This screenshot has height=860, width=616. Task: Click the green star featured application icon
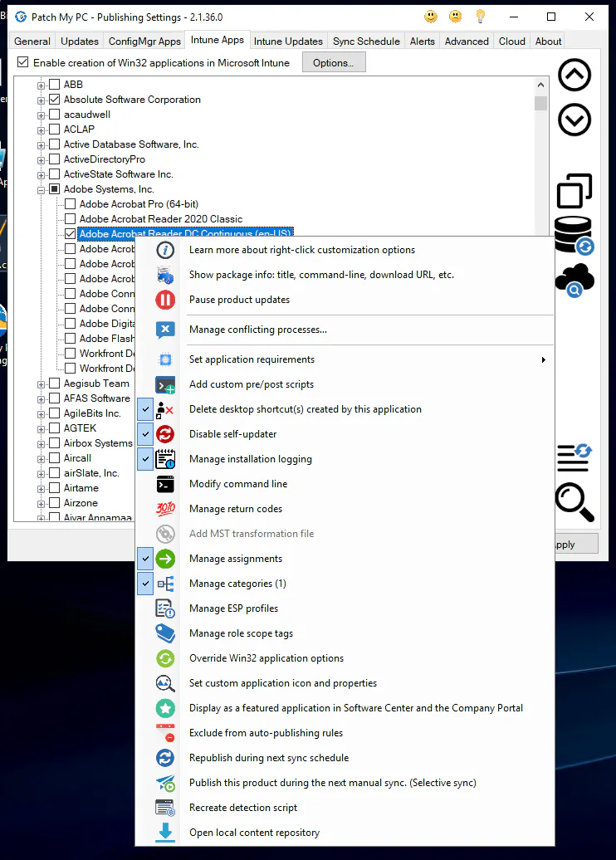pos(165,708)
